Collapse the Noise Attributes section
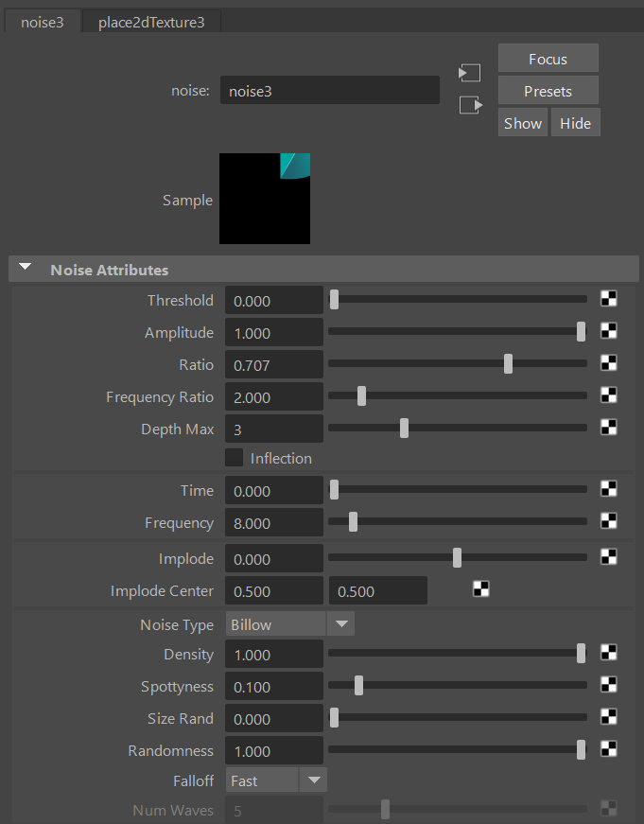Screen dimensions: 644x824 click(26, 269)
